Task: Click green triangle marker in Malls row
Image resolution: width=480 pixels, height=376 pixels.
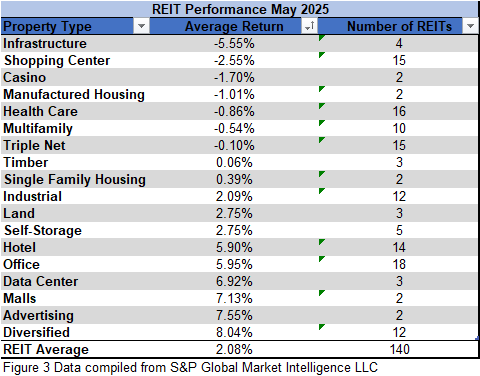Action: click(321, 293)
